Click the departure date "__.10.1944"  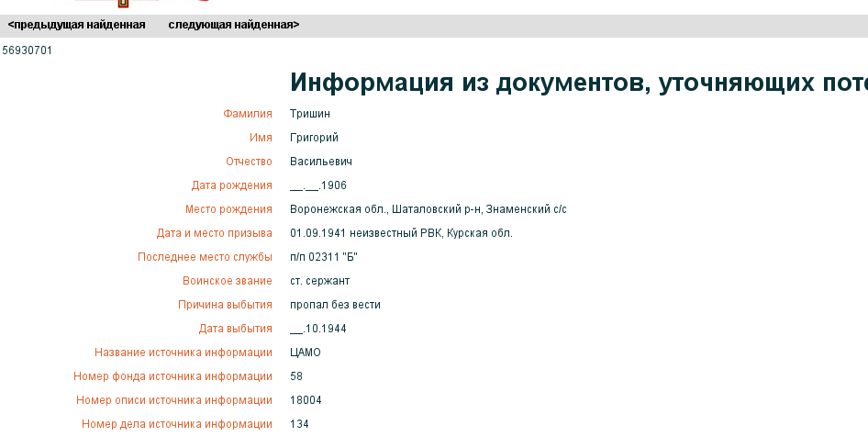[x=318, y=329]
